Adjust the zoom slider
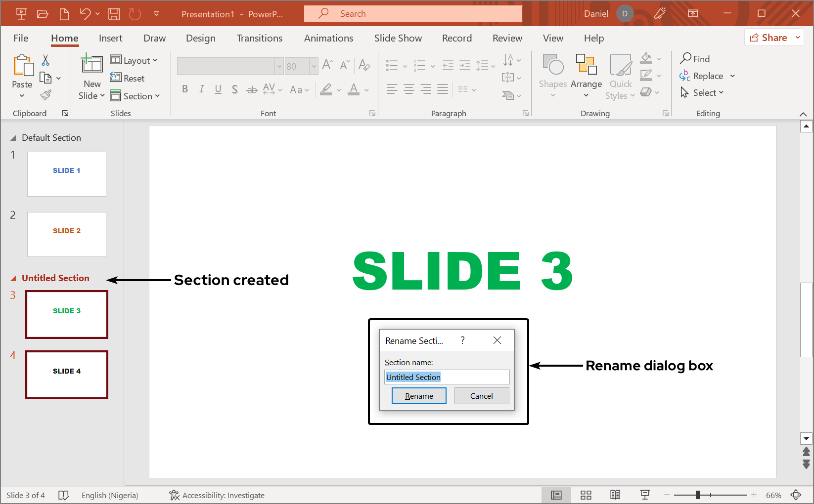 (x=698, y=495)
